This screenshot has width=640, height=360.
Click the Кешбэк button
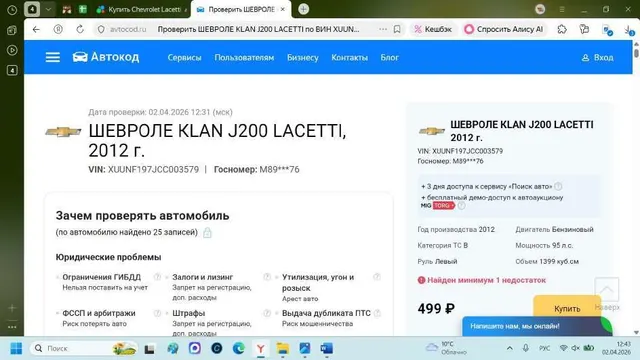[433, 29]
